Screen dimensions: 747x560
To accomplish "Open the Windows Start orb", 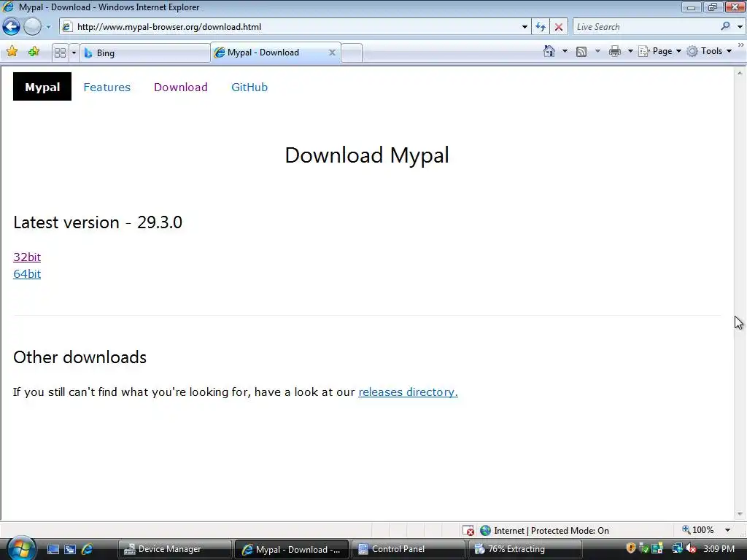I will pyautogui.click(x=21, y=548).
